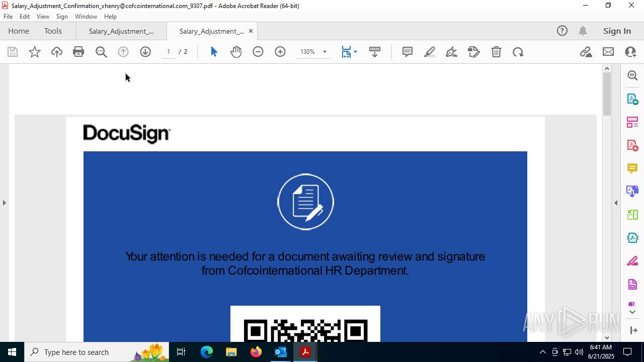Image resolution: width=644 pixels, height=362 pixels.
Task: Click the delete trash icon
Action: [x=496, y=52]
